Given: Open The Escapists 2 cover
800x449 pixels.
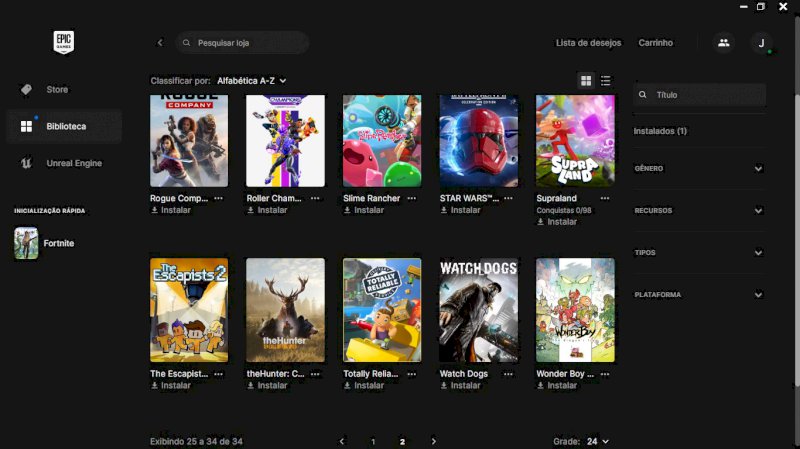Looking at the screenshot, I should (x=189, y=310).
